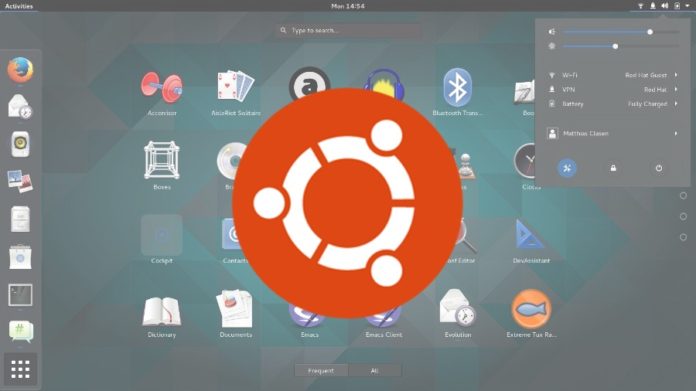Screen dimensions: 696x391
Task: Open the Evolution mail icon in the dash
Action: pos(20,107)
